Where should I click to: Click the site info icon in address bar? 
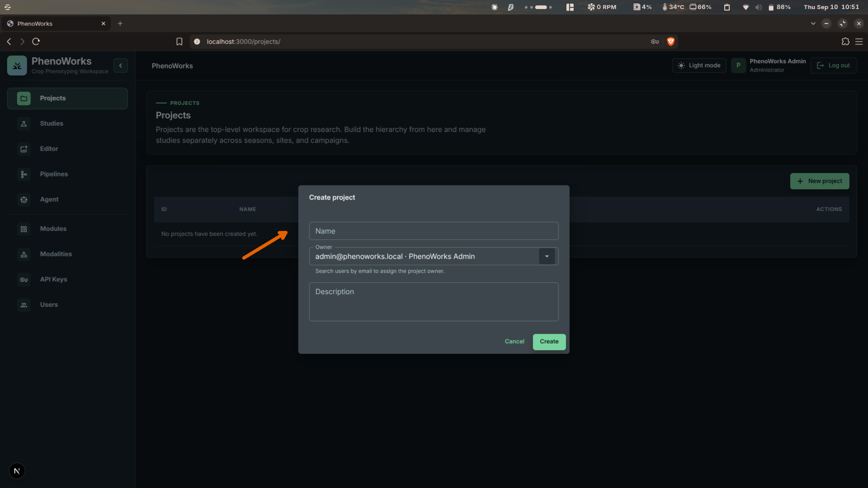(x=197, y=42)
